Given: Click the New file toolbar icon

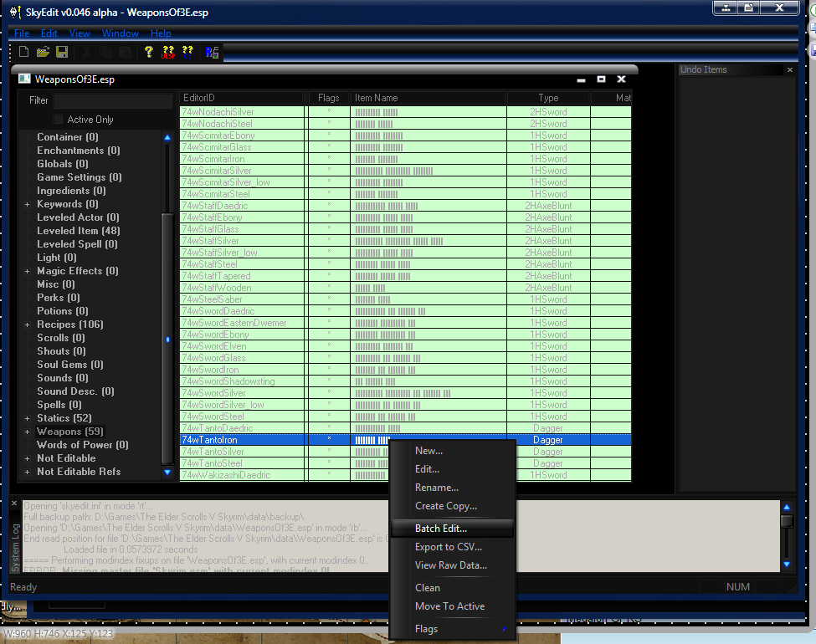Looking at the screenshot, I should 24,52.
